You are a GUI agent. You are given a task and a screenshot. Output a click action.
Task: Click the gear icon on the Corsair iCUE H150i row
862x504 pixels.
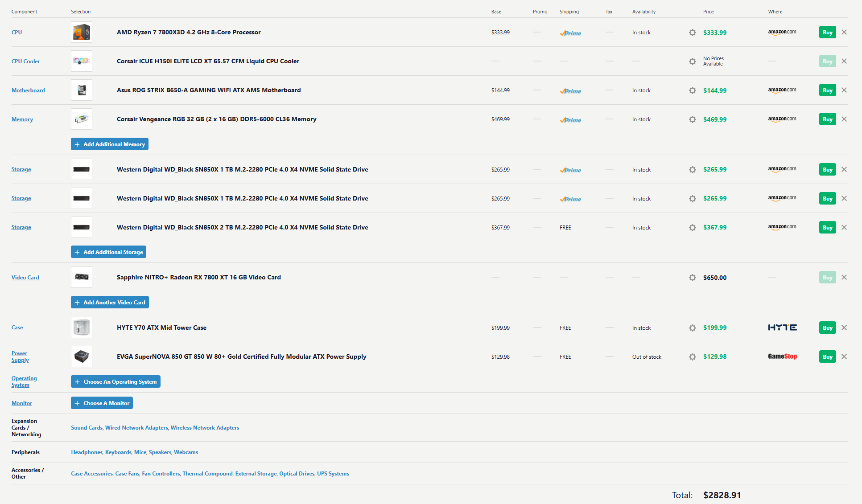point(692,61)
